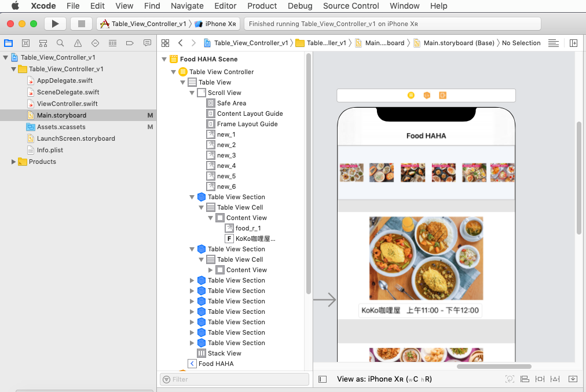Go forward in editor history
Image resolution: width=586 pixels, height=392 pixels.
tap(193, 43)
